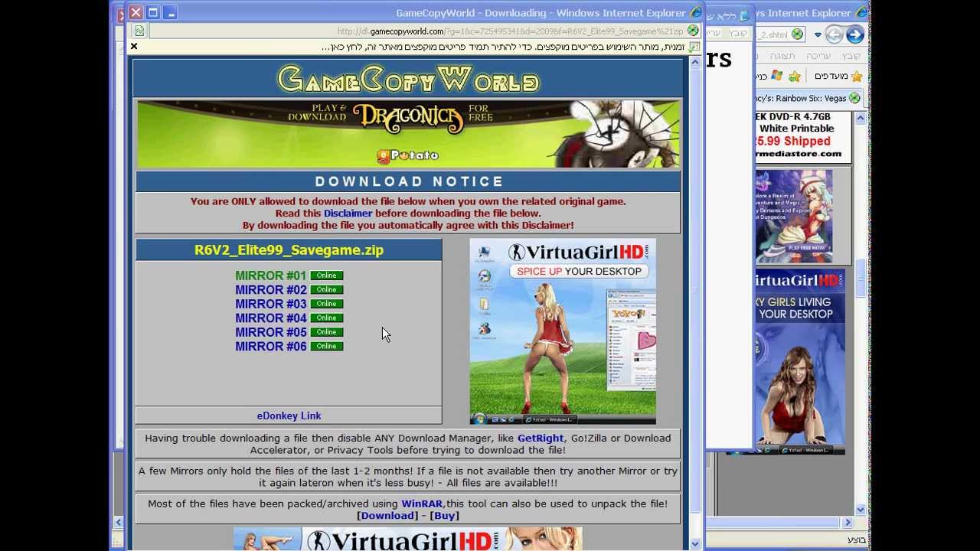Screen dimensions: 980x551
Task: Open MIRROR #03 download link
Action: [x=270, y=304]
